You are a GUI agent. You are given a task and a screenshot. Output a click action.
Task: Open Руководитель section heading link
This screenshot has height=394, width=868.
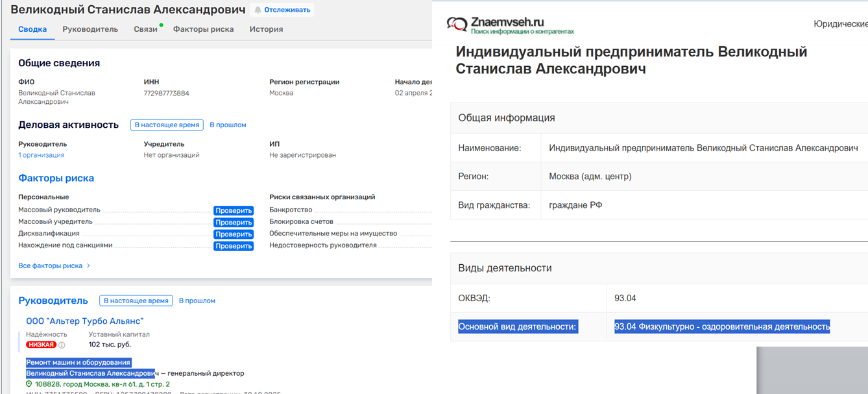point(53,301)
